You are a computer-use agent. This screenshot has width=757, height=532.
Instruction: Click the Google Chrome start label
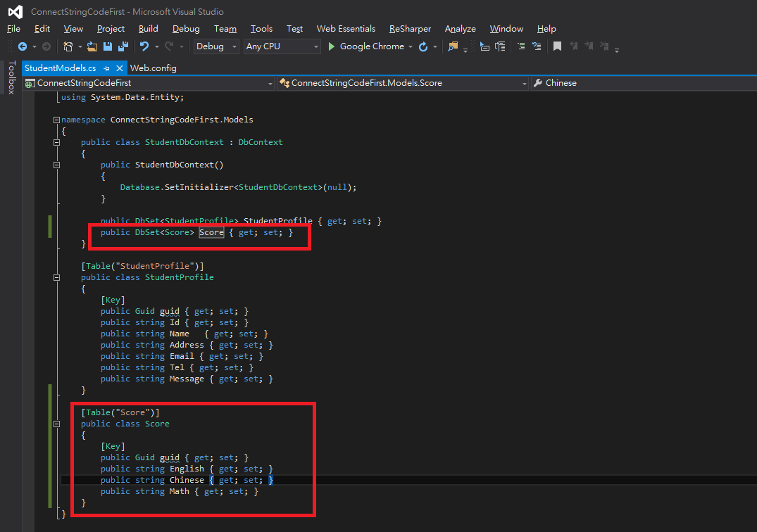(372, 46)
